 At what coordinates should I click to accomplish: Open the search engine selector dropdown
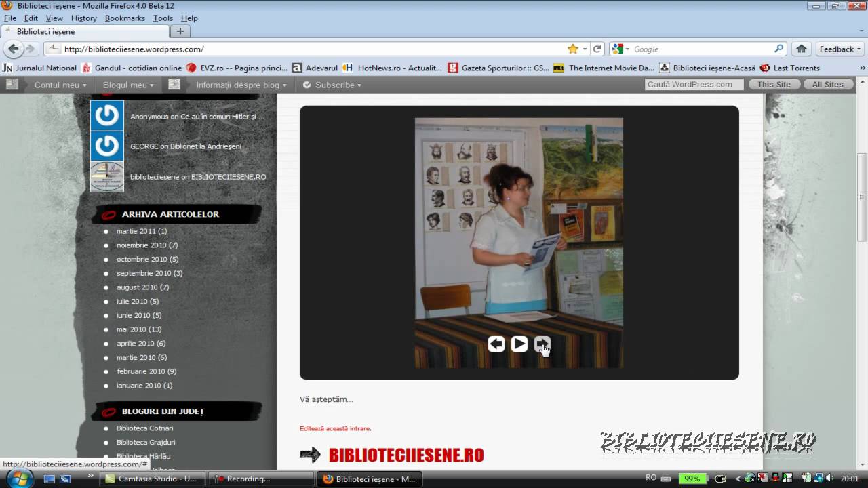(x=620, y=49)
